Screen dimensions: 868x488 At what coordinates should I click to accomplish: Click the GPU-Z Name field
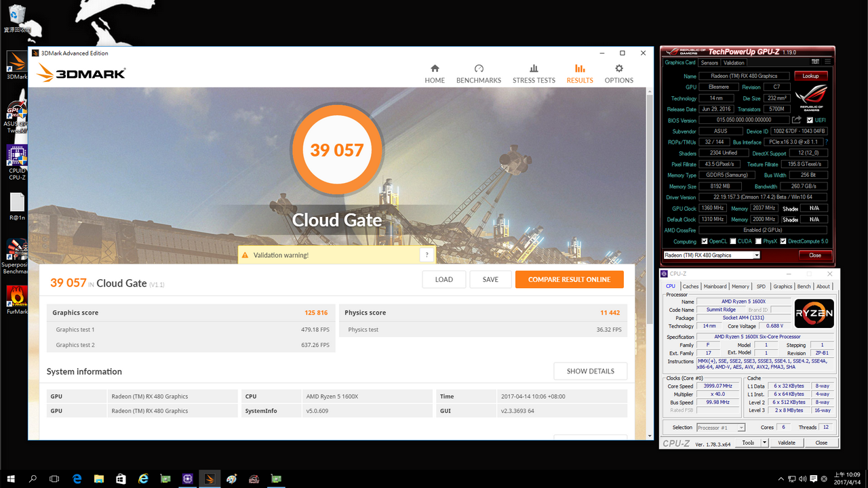tap(744, 76)
